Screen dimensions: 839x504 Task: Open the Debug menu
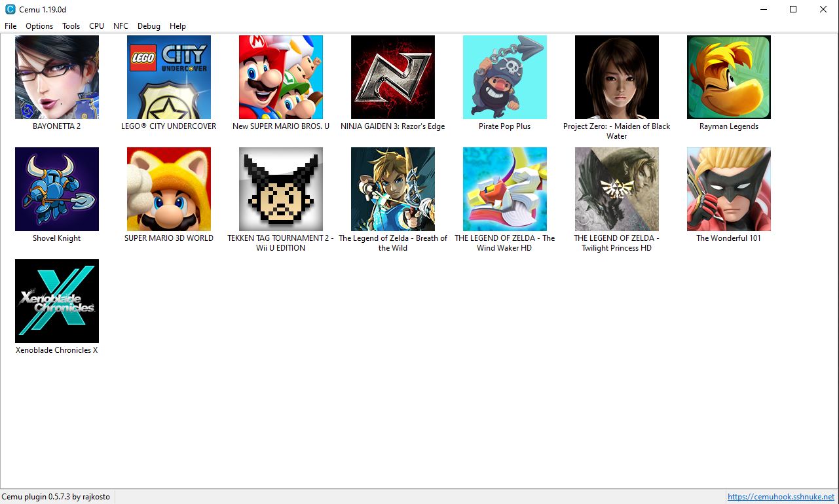[149, 26]
